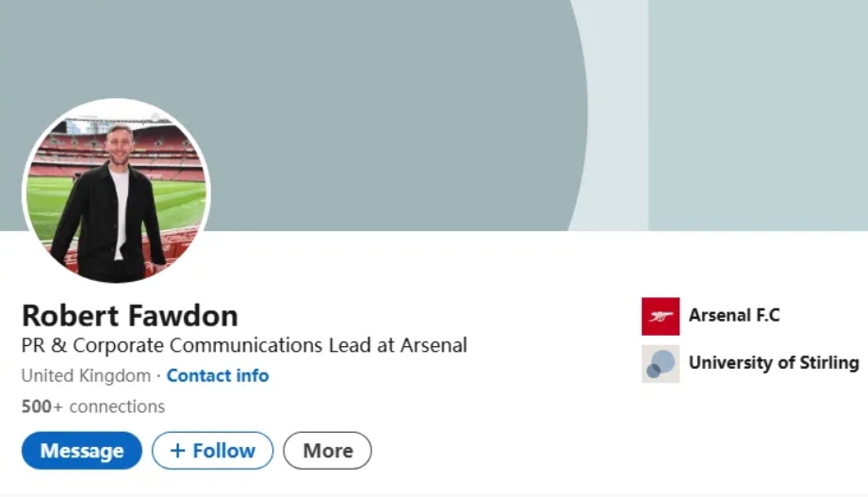Expand the More actions menu

coord(327,451)
